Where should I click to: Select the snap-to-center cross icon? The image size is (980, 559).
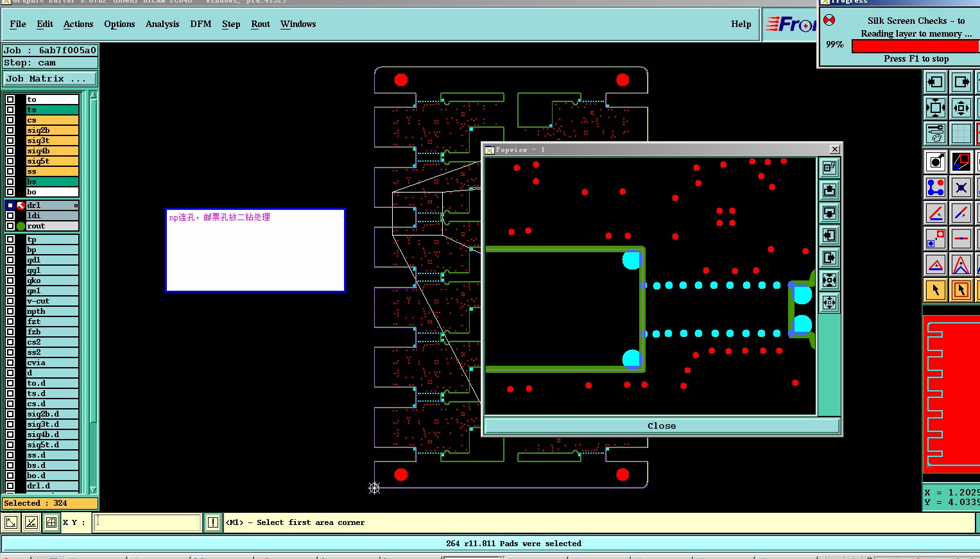coord(961,187)
